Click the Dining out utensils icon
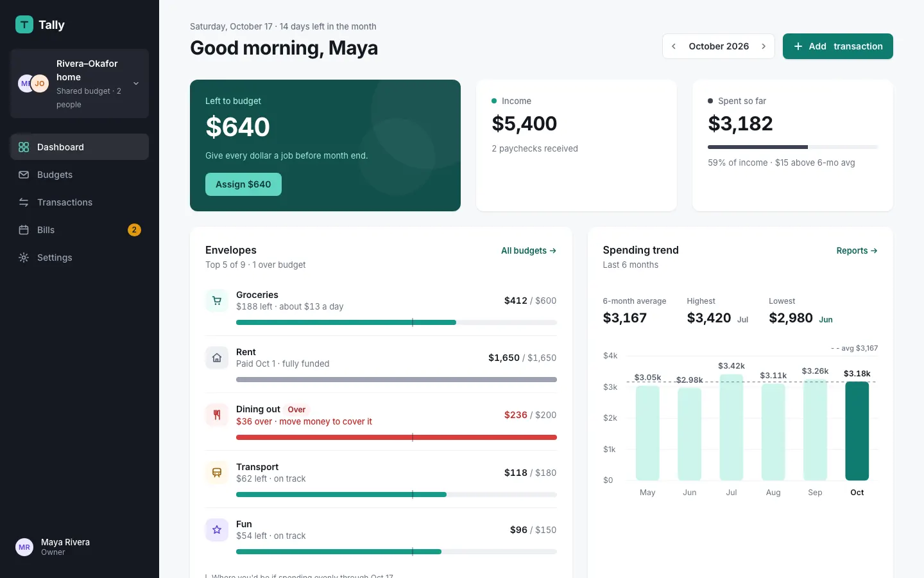This screenshot has height=578, width=924. coord(217,415)
